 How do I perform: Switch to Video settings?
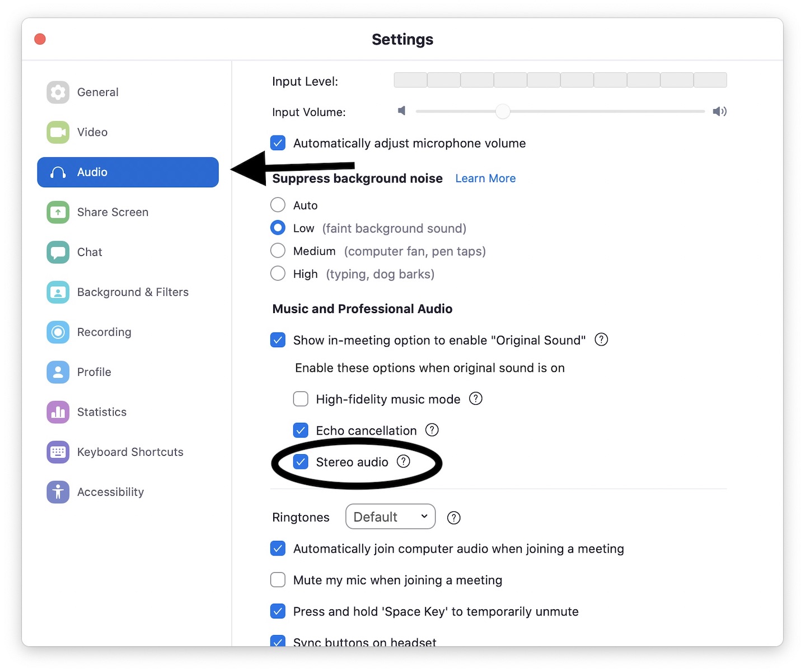128,132
